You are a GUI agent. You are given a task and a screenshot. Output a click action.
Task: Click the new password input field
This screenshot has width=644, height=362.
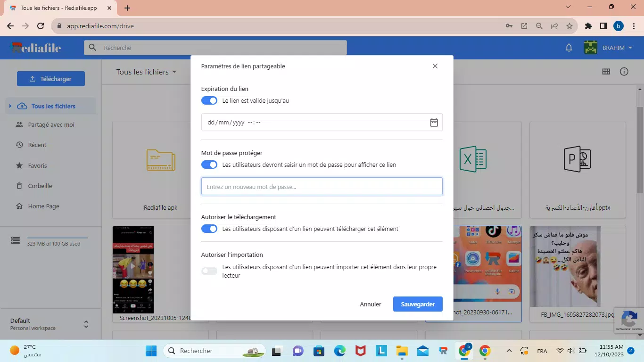[x=322, y=186]
